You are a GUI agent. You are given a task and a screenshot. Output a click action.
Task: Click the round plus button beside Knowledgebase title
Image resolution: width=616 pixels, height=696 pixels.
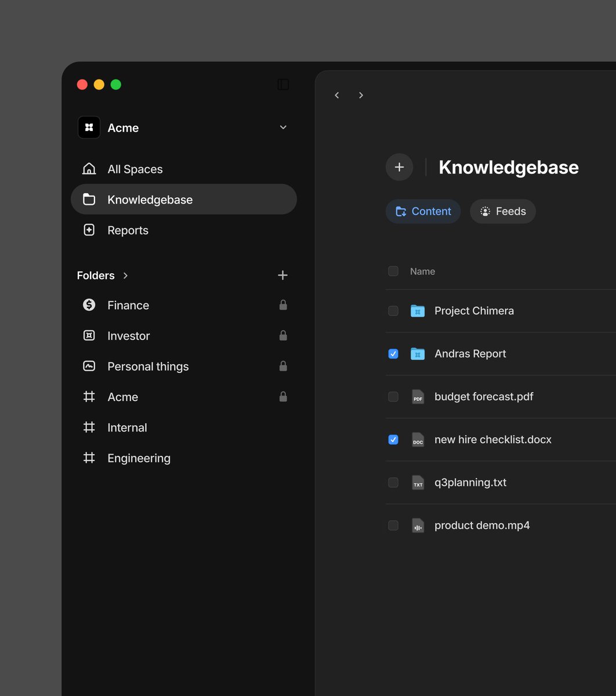point(399,167)
